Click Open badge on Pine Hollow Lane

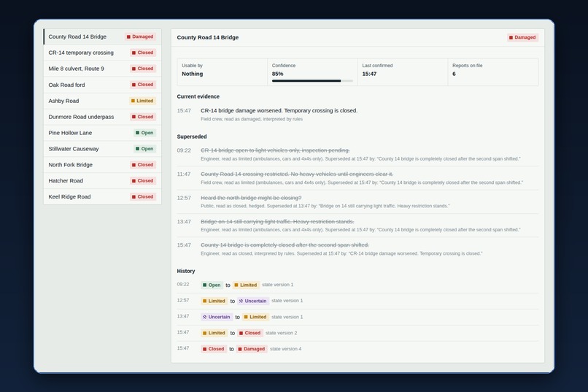[x=144, y=133]
